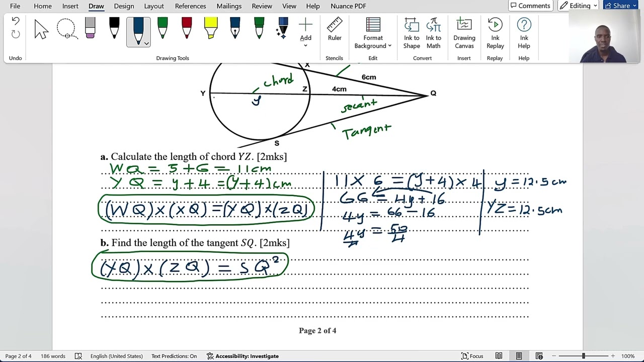Select the red pen
This screenshot has height=362, width=644.
coord(187,28)
